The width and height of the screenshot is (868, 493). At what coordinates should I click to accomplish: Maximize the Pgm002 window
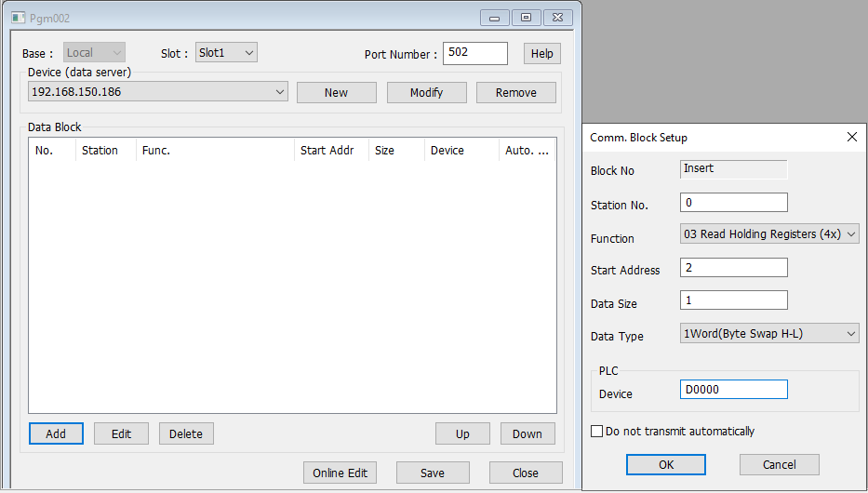tap(526, 18)
